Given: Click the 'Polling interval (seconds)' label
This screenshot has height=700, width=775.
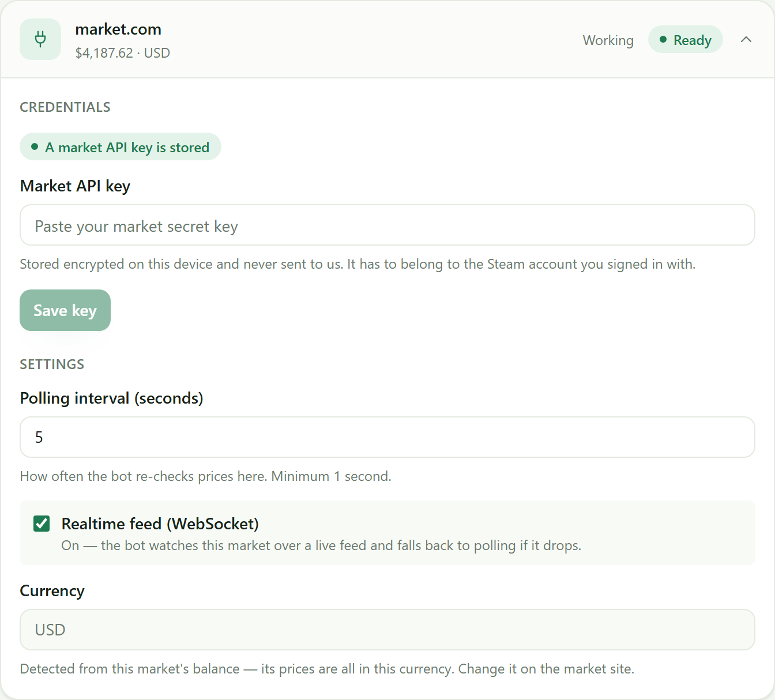Looking at the screenshot, I should coord(112,398).
